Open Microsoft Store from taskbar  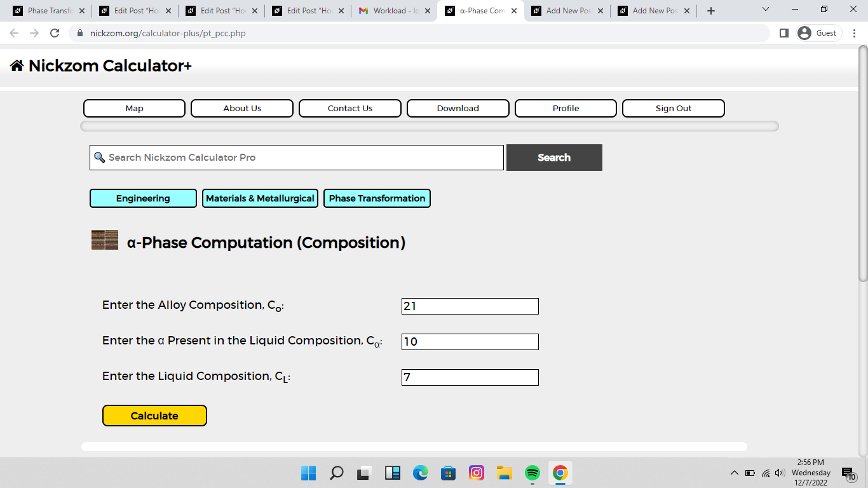tap(449, 473)
